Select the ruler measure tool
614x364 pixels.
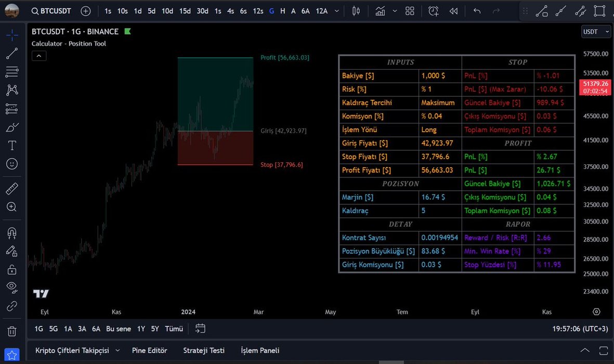[12, 188]
